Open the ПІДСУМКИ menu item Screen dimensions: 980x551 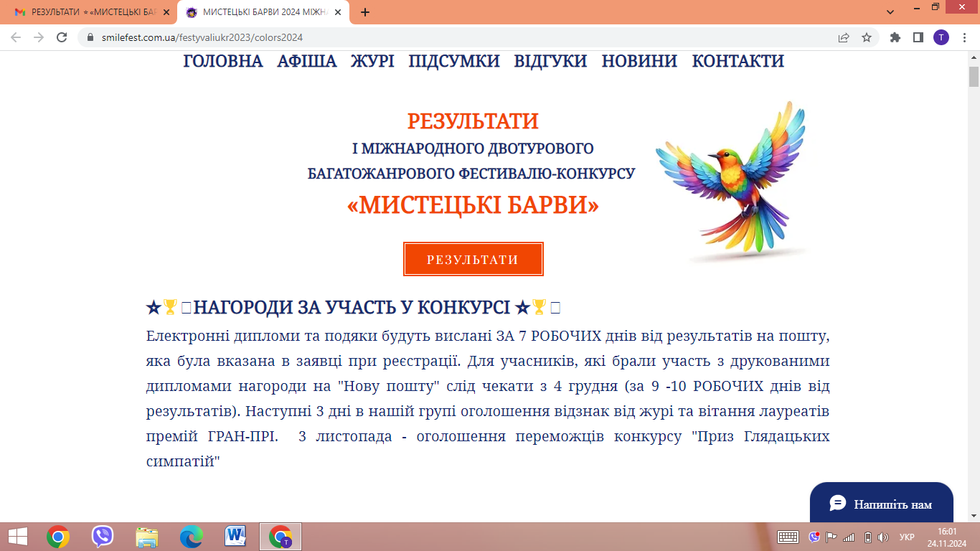click(453, 62)
